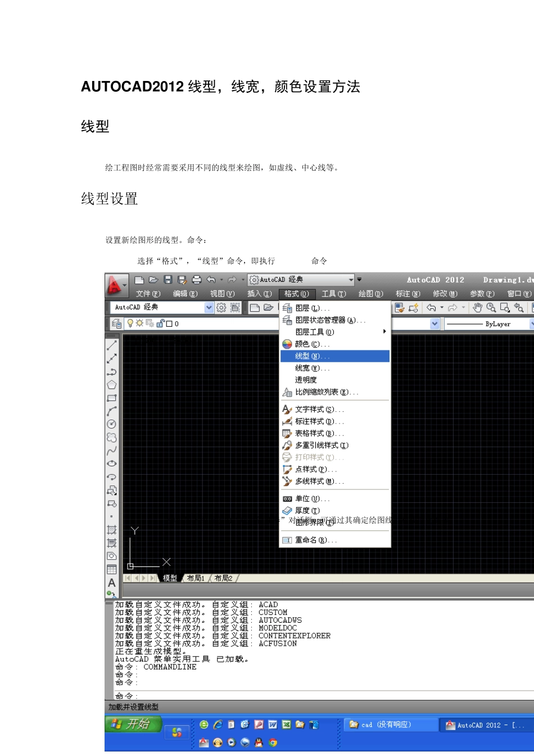Screen dimensions: 534x756
Task: Choose 线型 in the Format menu
Action: click(335, 356)
